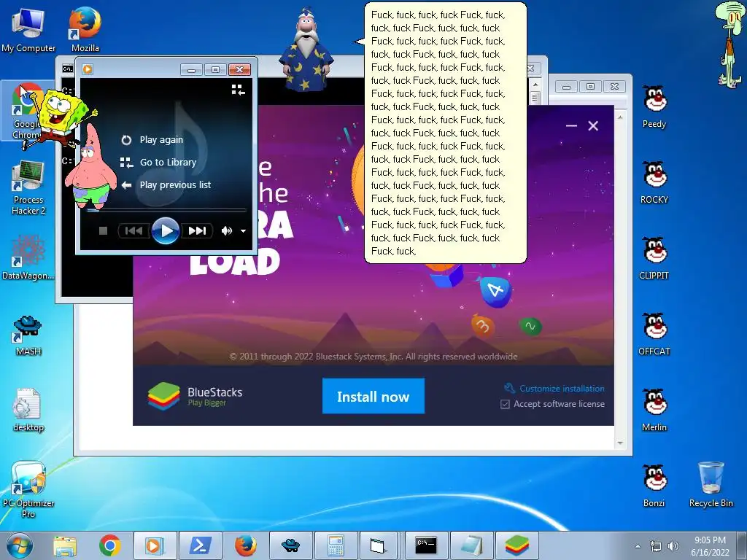This screenshot has height=560, width=747.
Task: Toggle Accept software license checkbox
Action: click(505, 404)
